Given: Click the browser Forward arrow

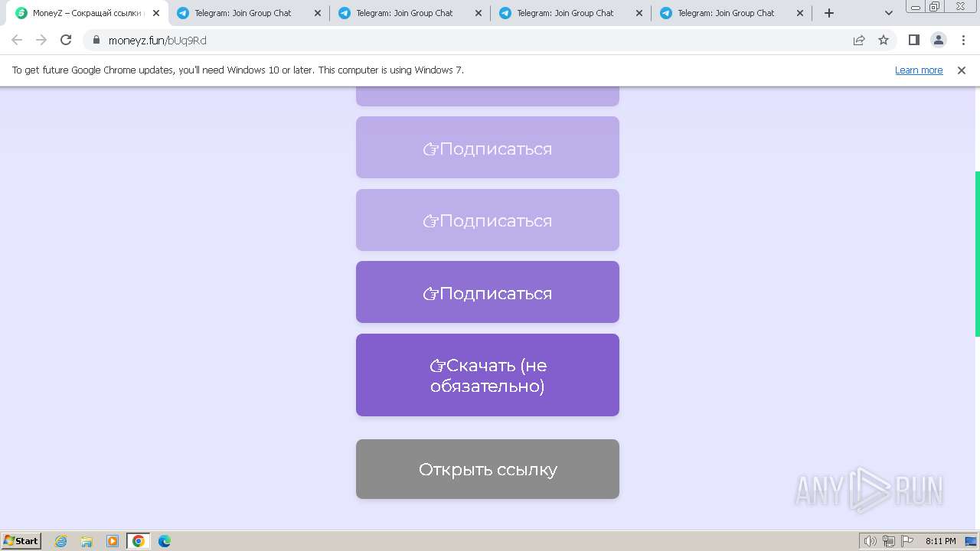Looking at the screenshot, I should (x=41, y=41).
